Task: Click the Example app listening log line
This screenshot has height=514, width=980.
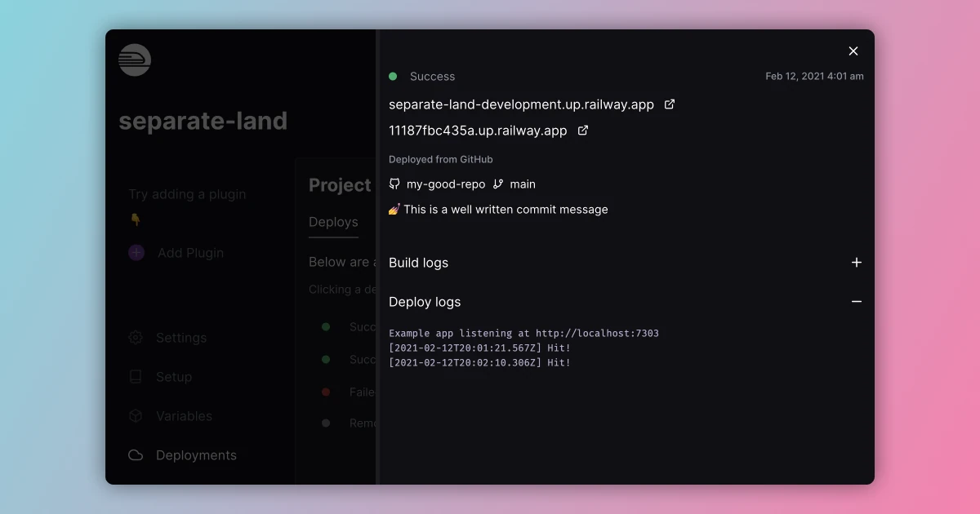Action: pyautogui.click(x=523, y=333)
